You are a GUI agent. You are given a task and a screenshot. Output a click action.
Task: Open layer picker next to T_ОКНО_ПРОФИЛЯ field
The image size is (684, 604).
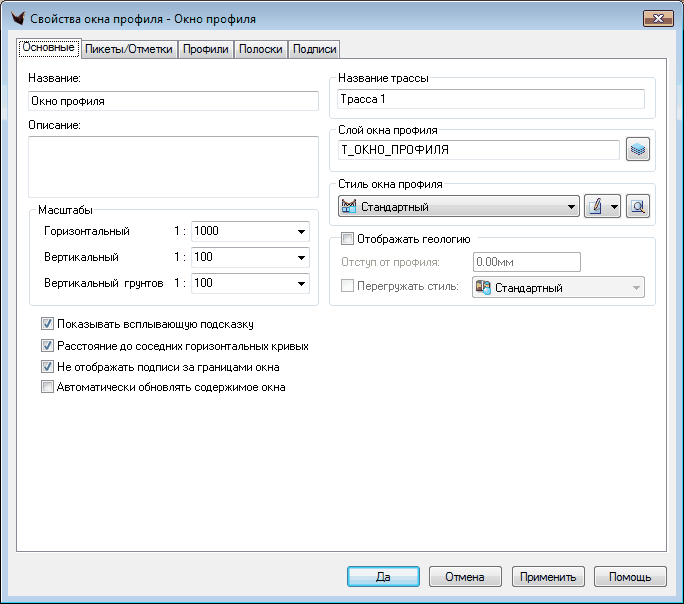[638, 150]
